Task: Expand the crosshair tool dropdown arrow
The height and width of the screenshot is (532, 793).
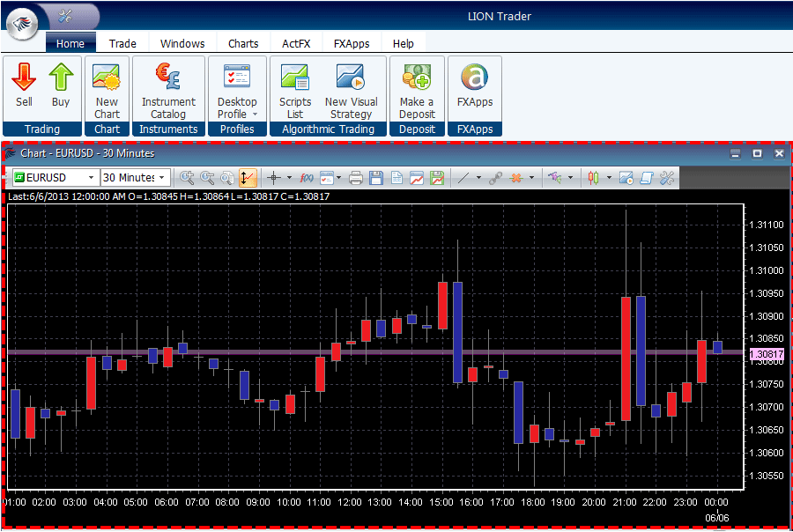Action: point(289,178)
